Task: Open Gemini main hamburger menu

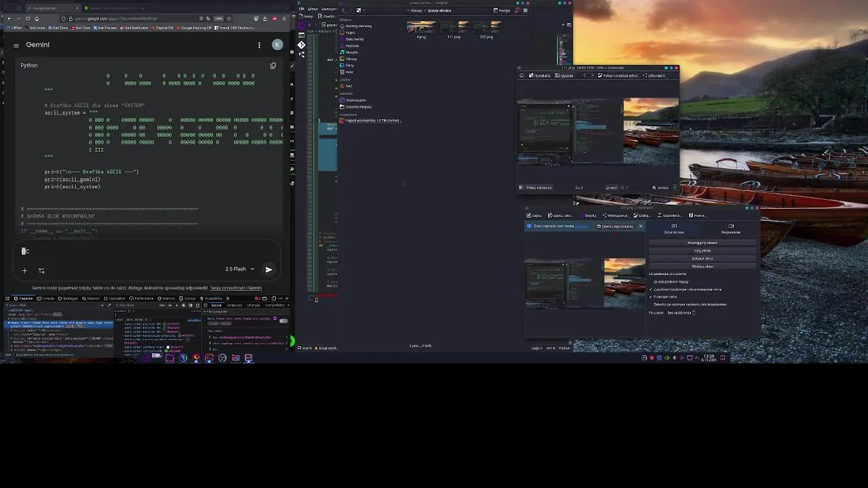Action: pos(16,45)
